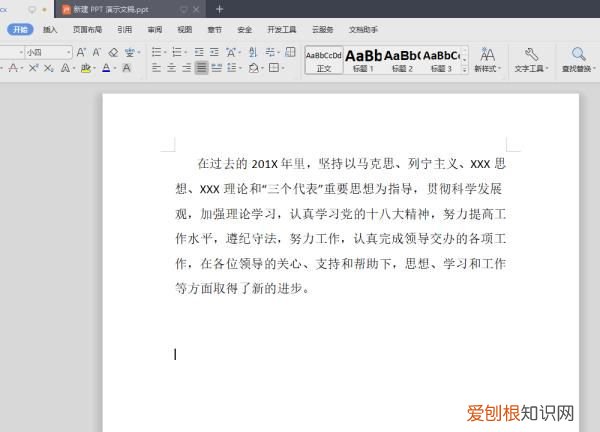Click the text effects outlined A icon
The width and height of the screenshot is (600, 432).
(65, 68)
